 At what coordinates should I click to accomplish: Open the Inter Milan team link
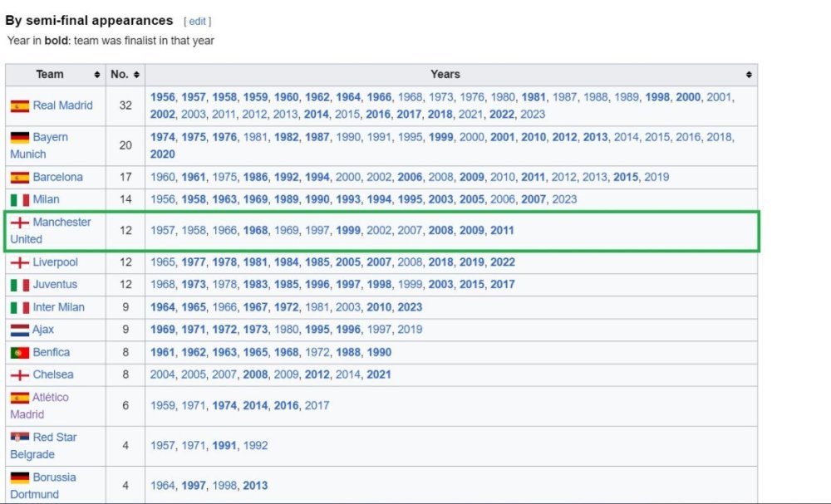coord(58,307)
